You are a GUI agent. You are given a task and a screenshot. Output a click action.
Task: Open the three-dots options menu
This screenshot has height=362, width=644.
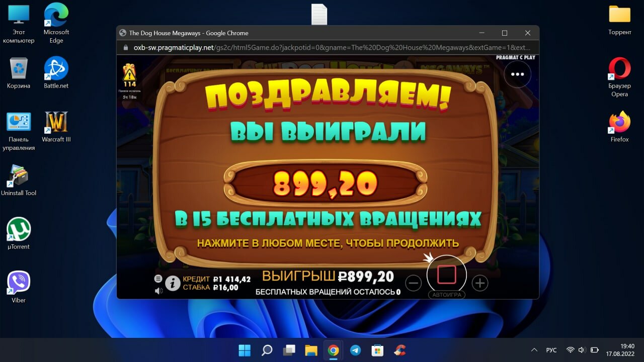(x=518, y=74)
